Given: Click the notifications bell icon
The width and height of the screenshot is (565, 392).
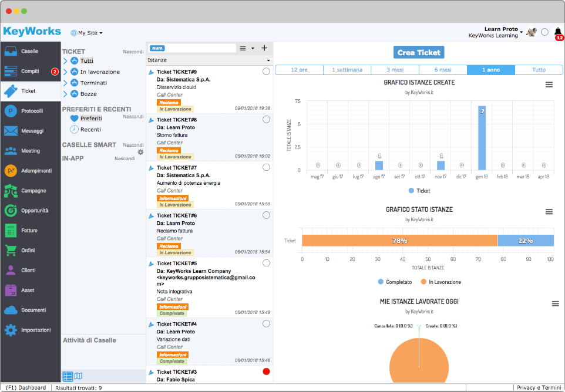Looking at the screenshot, I should pos(558,32).
